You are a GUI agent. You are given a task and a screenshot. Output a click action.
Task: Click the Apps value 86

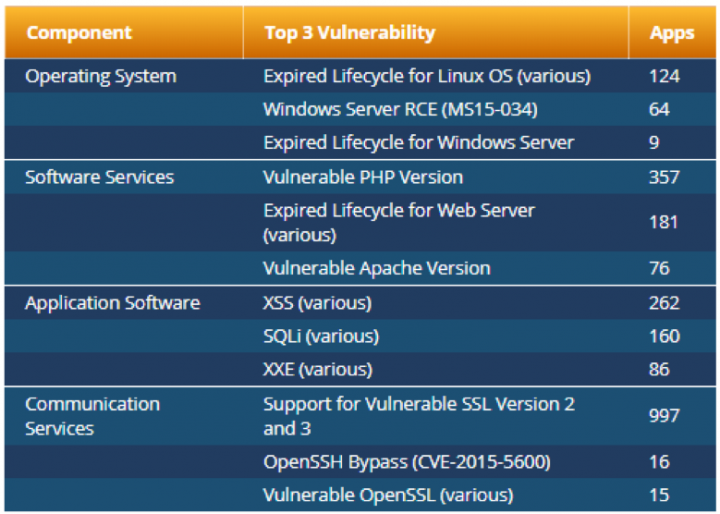coord(659,369)
